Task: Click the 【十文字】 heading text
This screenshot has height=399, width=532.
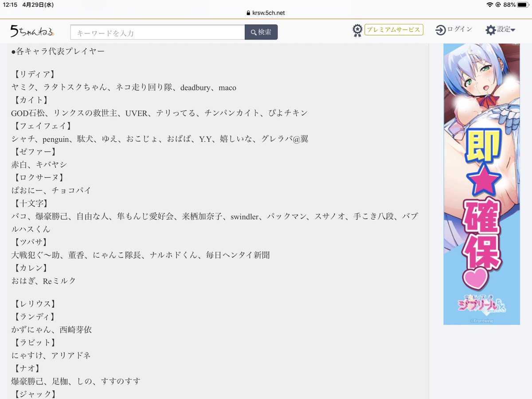Action: pos(30,203)
